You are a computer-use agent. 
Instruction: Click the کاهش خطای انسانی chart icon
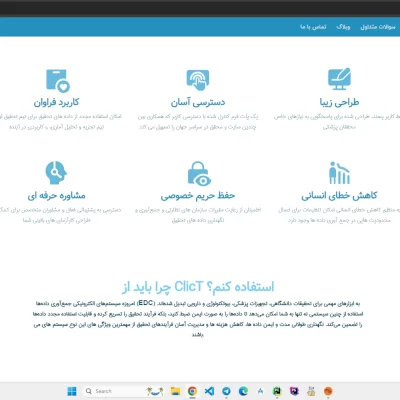(339, 173)
